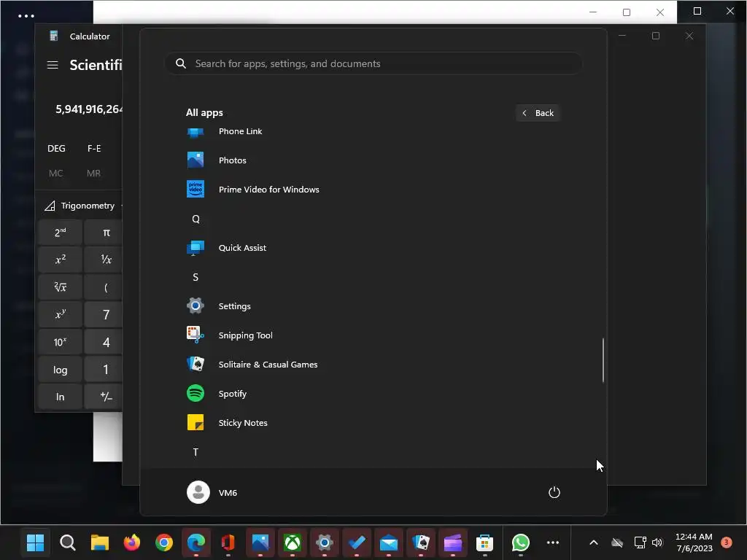Click digit 4 in Calculator
The width and height of the screenshot is (747, 560).
104,342
